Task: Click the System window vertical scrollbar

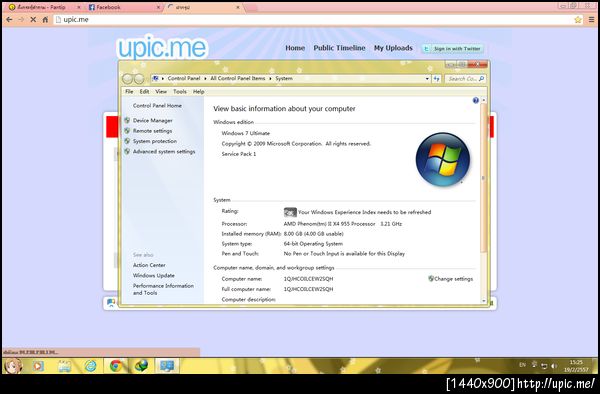Action: click(483, 178)
